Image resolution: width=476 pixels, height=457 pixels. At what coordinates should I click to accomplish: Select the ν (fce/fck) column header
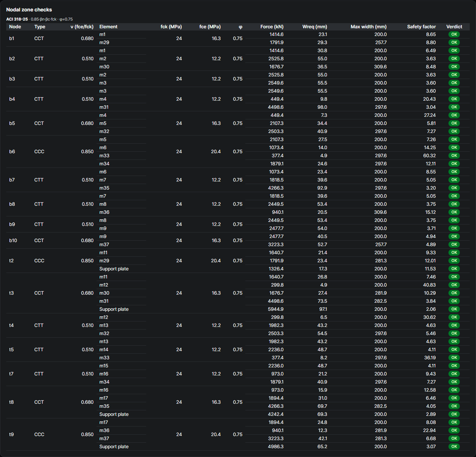point(82,27)
